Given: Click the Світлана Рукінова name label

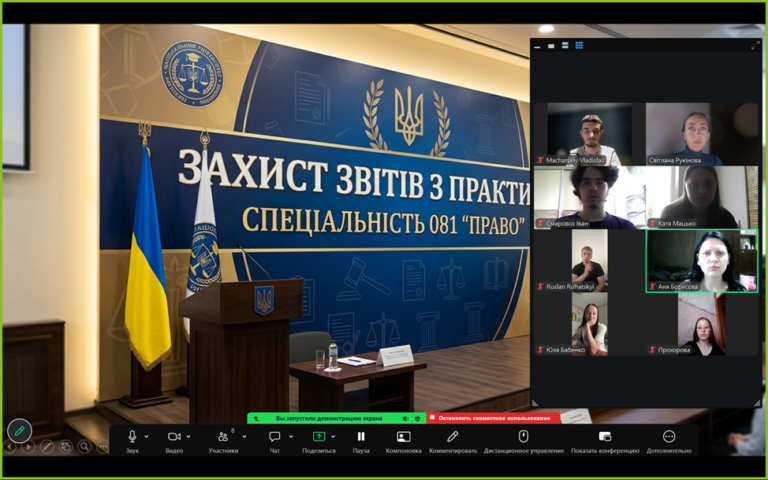Looking at the screenshot, I should [x=674, y=160].
